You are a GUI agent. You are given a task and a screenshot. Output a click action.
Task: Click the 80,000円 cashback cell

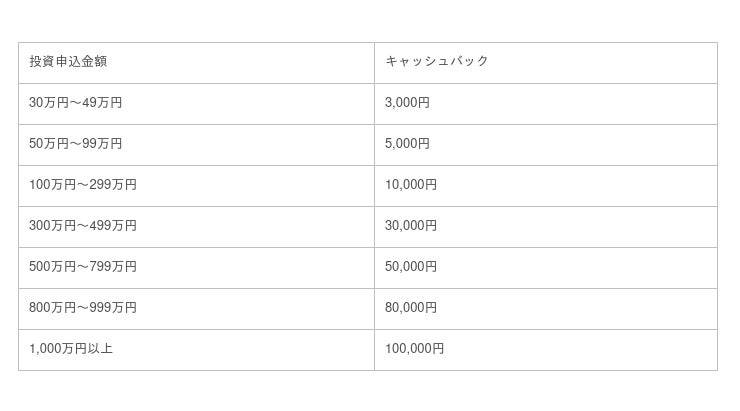pyautogui.click(x=545, y=308)
